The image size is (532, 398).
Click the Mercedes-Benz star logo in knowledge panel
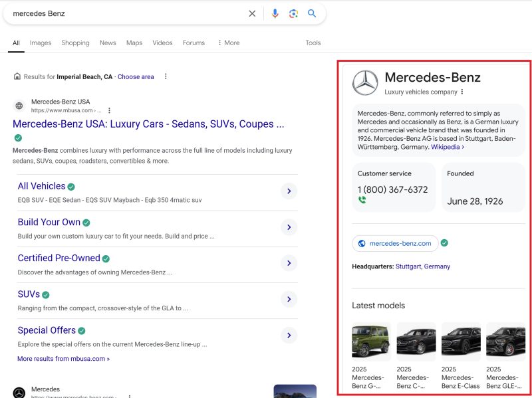tap(365, 83)
